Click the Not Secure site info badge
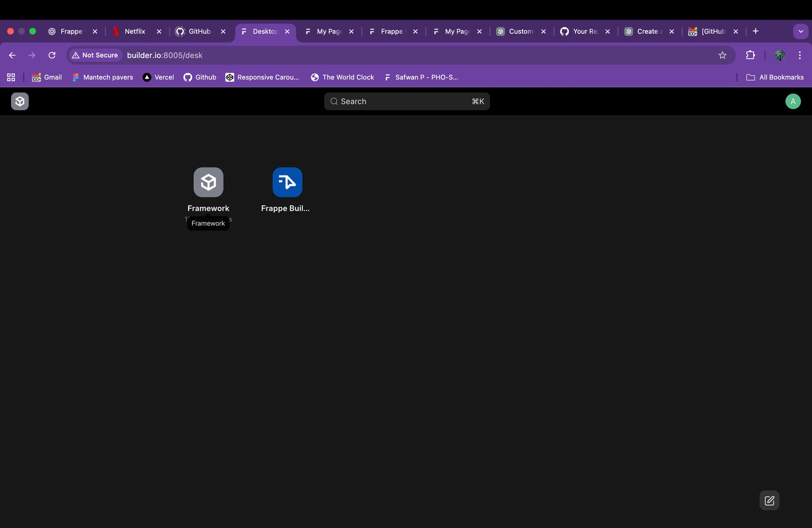This screenshot has width=812, height=528. 95,55
